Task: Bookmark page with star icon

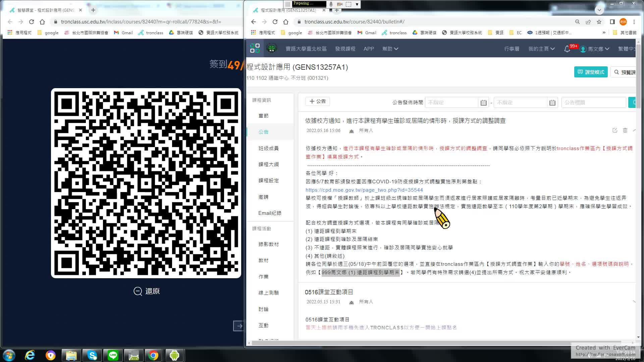Action: [x=599, y=22]
